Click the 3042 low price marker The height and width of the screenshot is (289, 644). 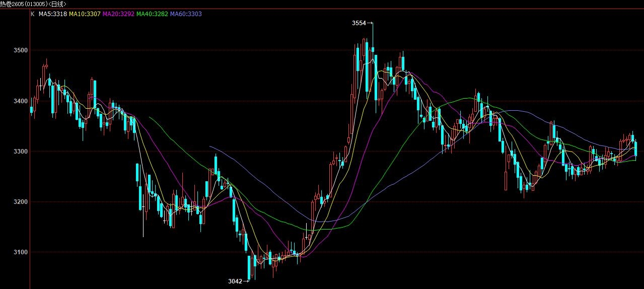tap(235, 281)
